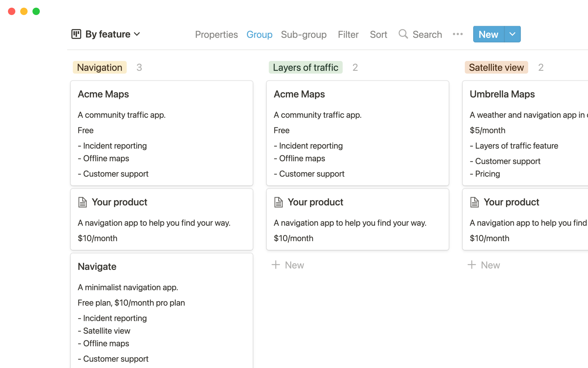
Task: Click the plus icon under Layers of traffic
Action: (x=276, y=265)
